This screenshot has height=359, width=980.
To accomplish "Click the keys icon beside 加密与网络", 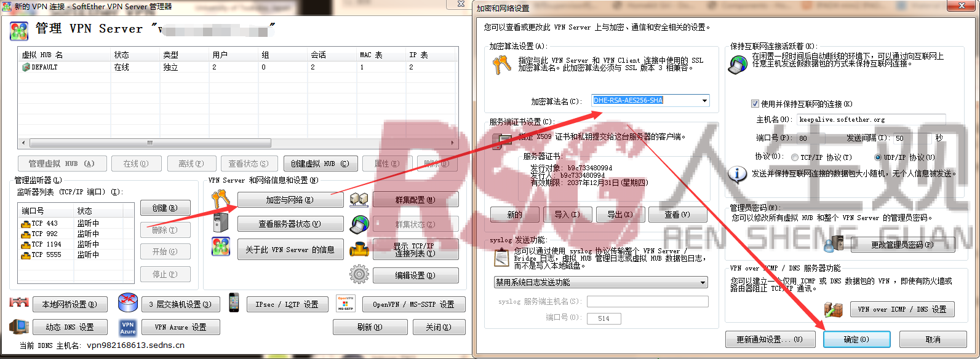I will (x=221, y=200).
